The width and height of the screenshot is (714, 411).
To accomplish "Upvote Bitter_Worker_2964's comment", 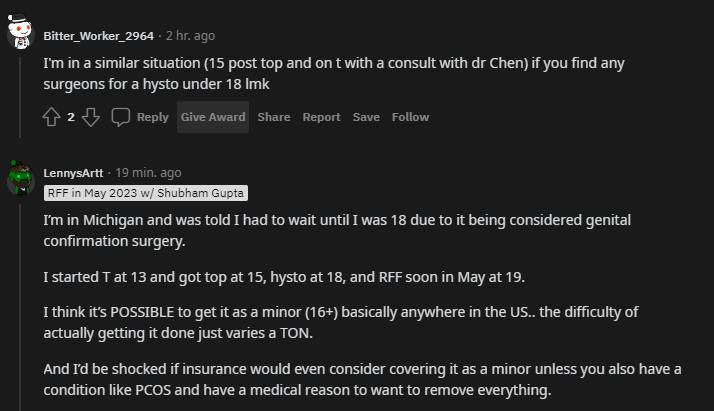I will (52, 117).
